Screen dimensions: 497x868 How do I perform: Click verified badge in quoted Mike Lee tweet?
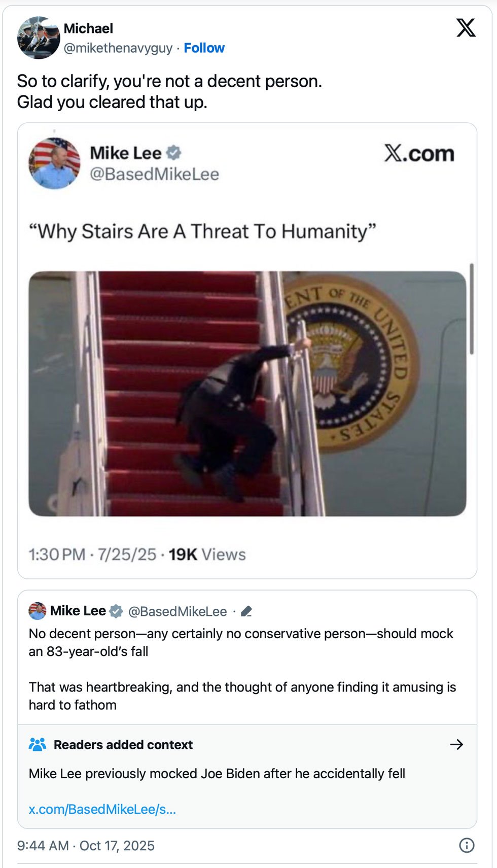coord(116,611)
